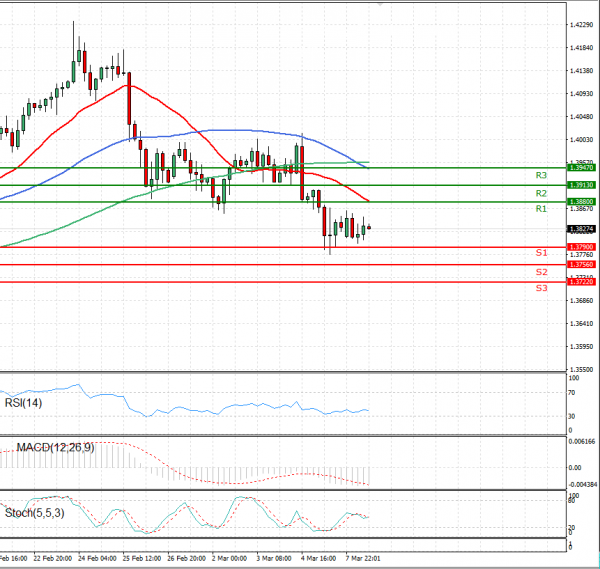The height and width of the screenshot is (569, 600).
Task: Click the Stoch(5,5,3) indicator label
Action: (34, 513)
